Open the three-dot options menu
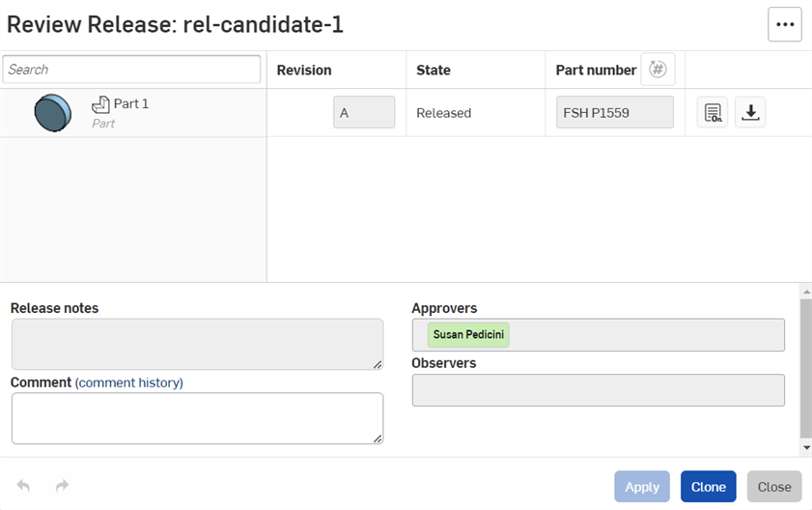This screenshot has height=510, width=812. pyautogui.click(x=785, y=24)
